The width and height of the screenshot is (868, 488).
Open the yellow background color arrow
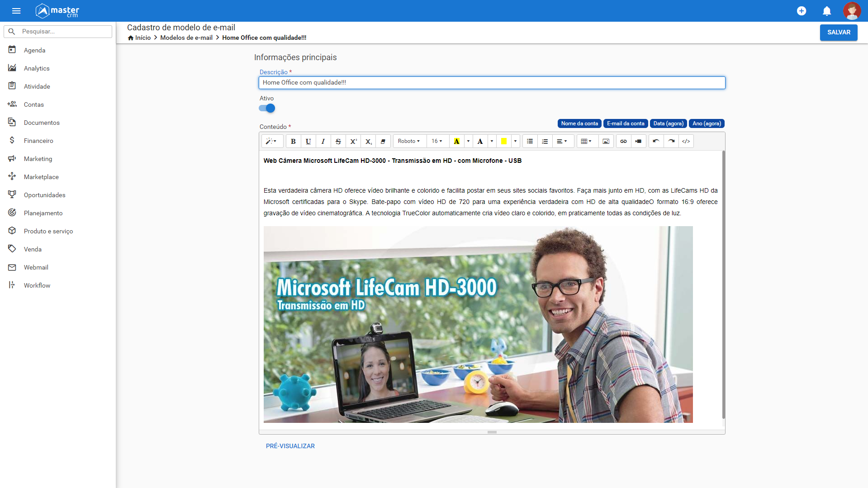coord(515,141)
